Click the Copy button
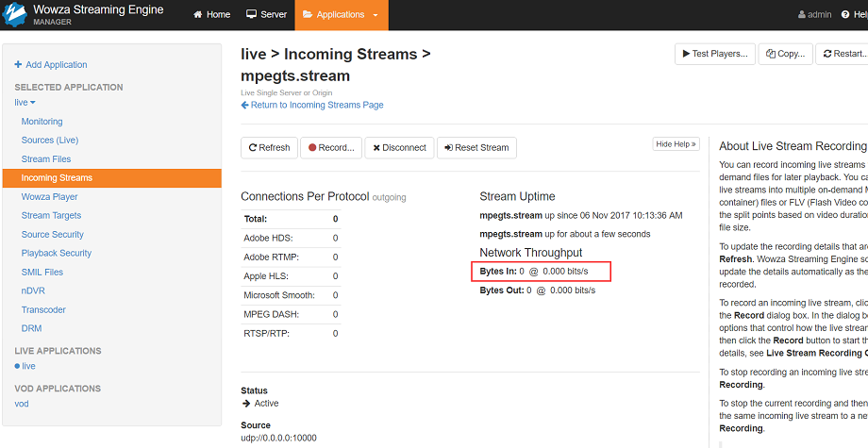 click(786, 54)
